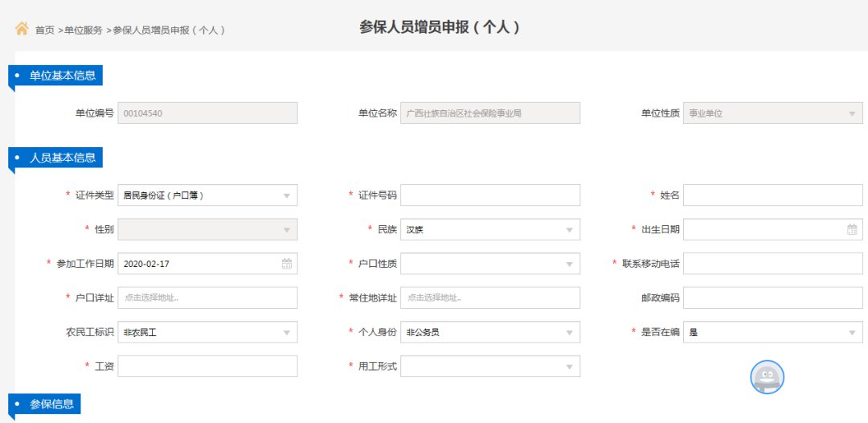868x423 pixels.
Task: Open calendar icon for 参加工作日期
Action: (x=287, y=264)
